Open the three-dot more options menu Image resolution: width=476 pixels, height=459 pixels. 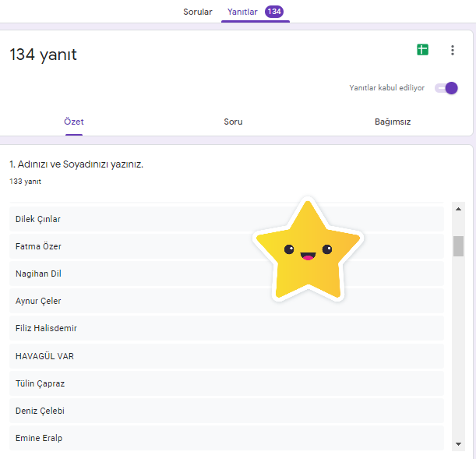point(453,50)
